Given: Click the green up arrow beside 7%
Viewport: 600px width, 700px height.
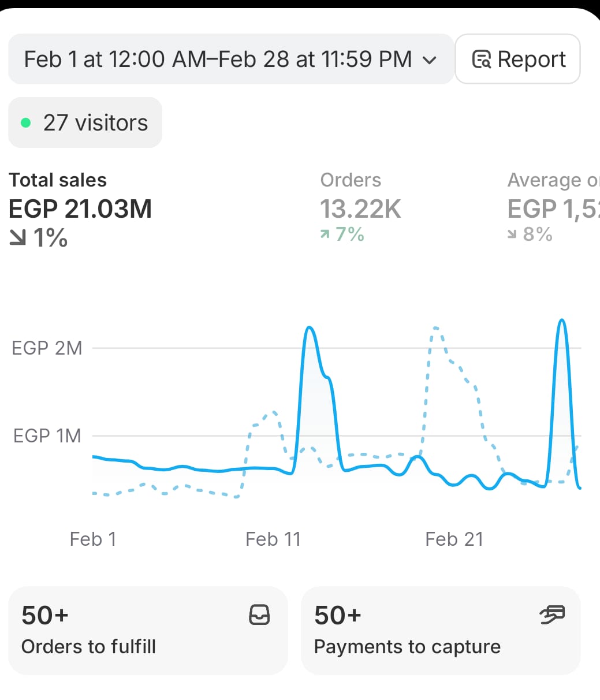Looking at the screenshot, I should click(x=326, y=234).
